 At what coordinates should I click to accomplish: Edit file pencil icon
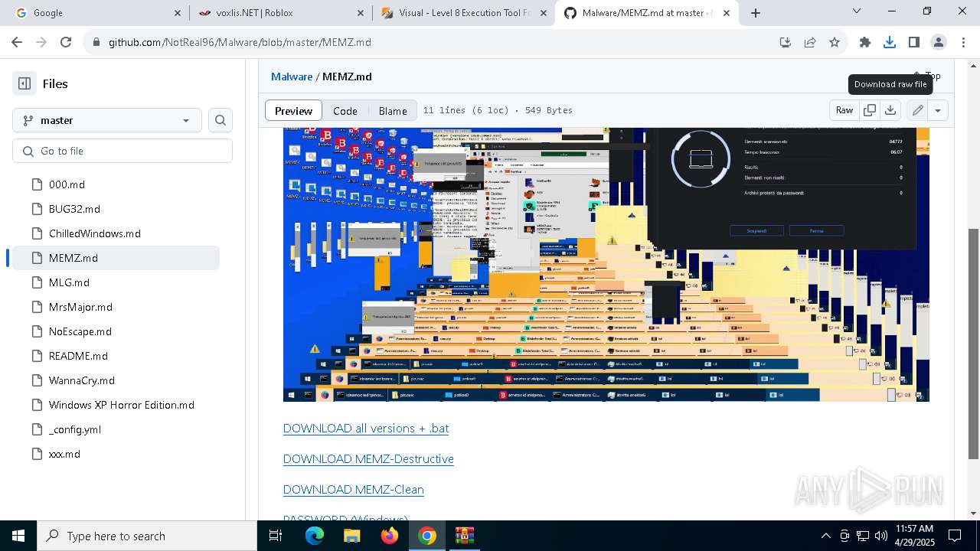[917, 110]
